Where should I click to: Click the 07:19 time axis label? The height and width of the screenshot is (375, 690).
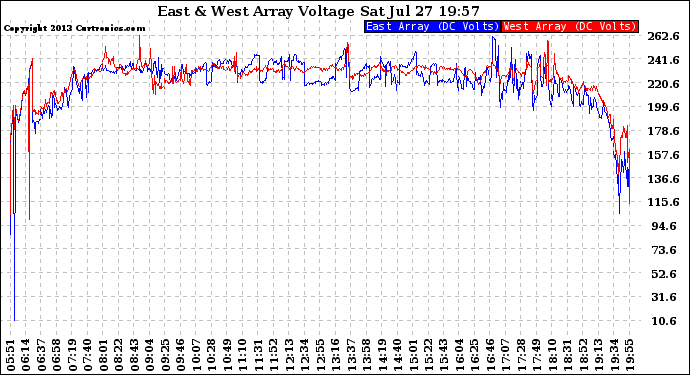coord(73,355)
